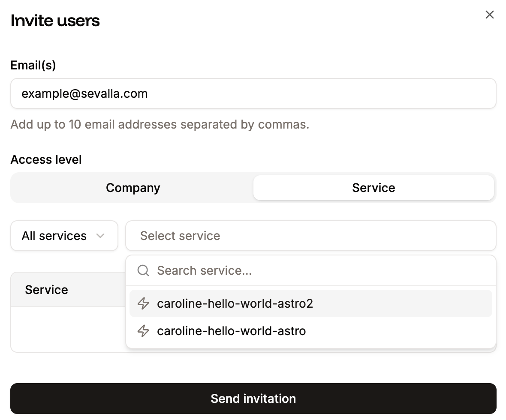Click the Access level section label
The height and width of the screenshot is (420, 506).
pyautogui.click(x=46, y=159)
